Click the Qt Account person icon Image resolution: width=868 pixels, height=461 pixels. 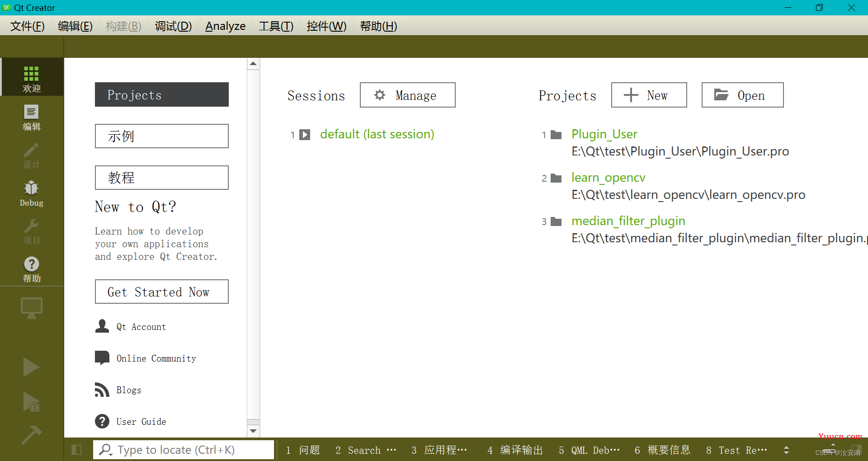click(x=102, y=326)
